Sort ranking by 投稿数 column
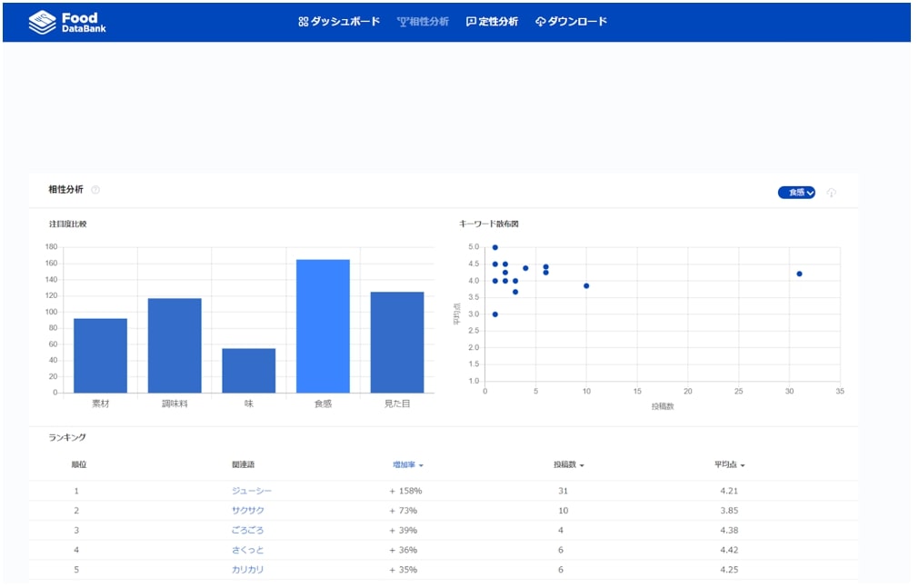The image size is (919, 588). click(x=568, y=465)
